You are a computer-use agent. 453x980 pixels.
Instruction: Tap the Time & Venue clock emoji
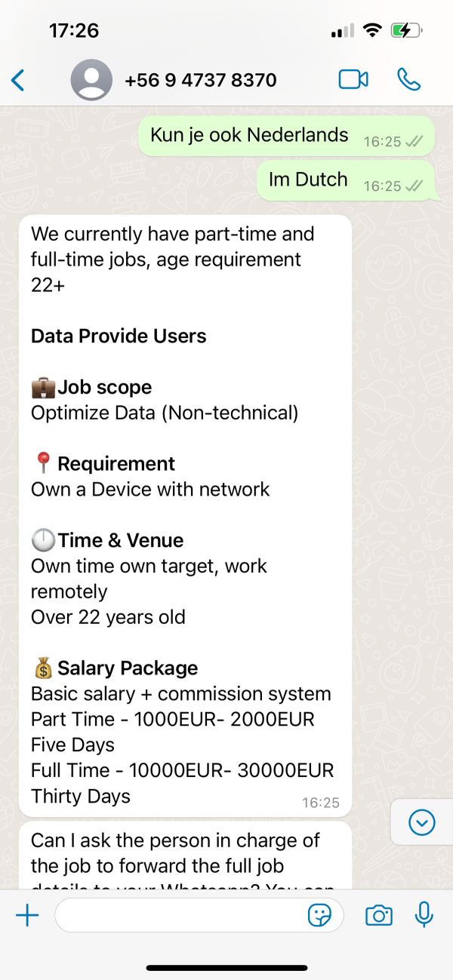pos(43,541)
